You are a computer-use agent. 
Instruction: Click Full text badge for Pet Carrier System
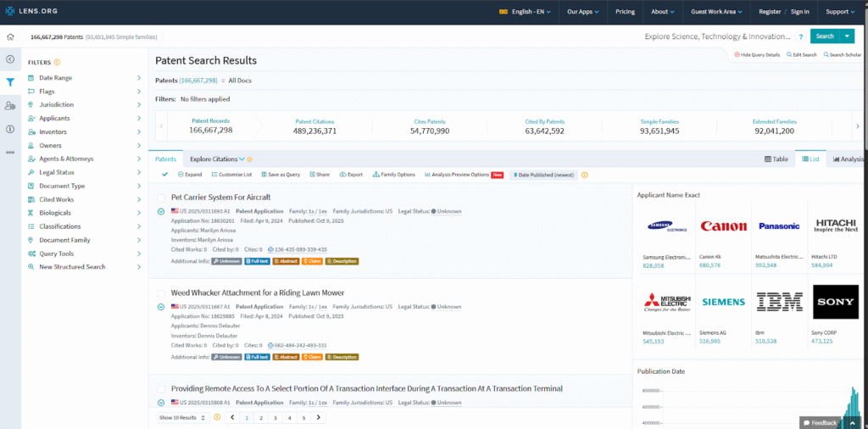257,261
